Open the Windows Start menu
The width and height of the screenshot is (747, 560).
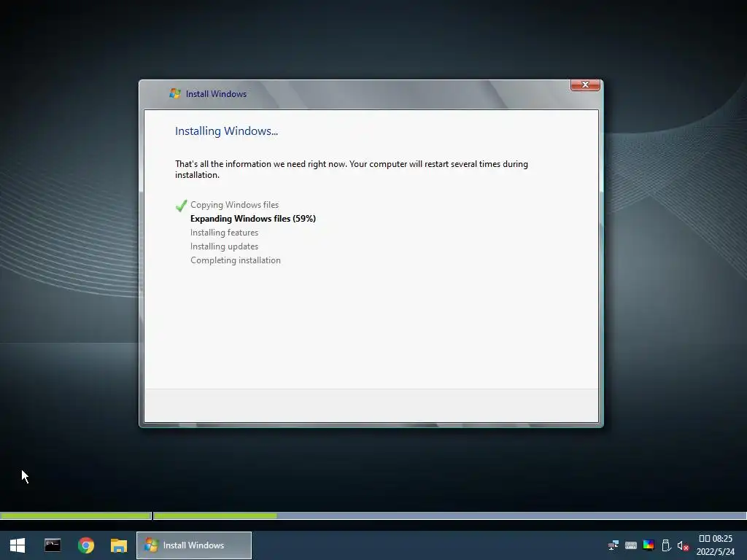click(x=18, y=545)
